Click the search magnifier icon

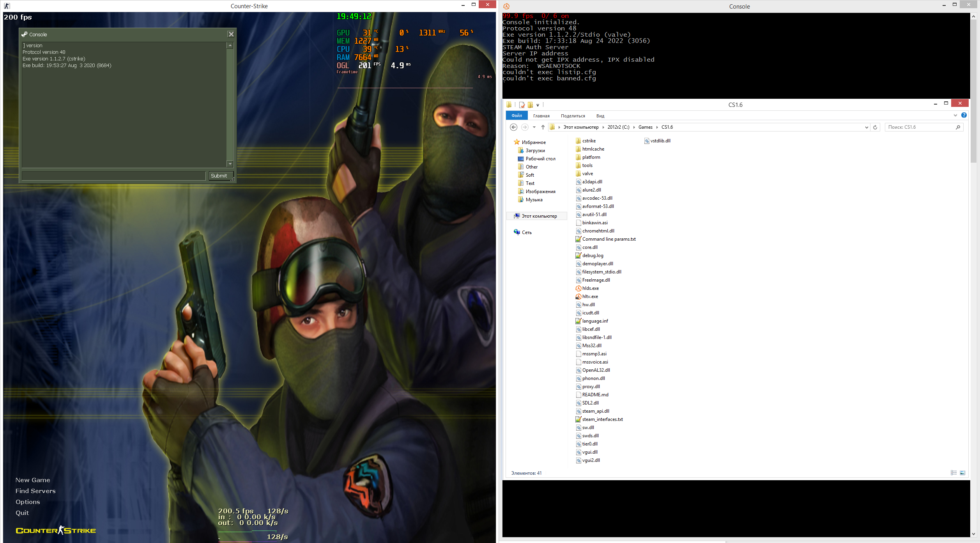tap(958, 127)
